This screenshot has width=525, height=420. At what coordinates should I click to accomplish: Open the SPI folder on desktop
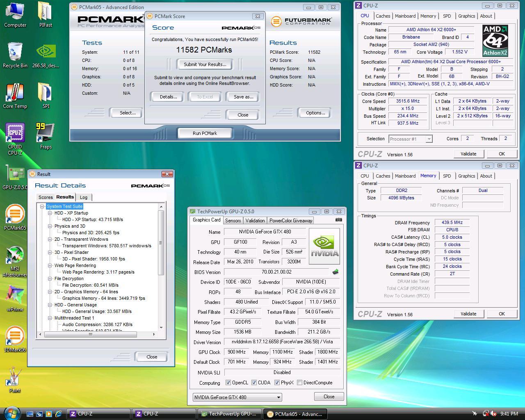(x=46, y=96)
